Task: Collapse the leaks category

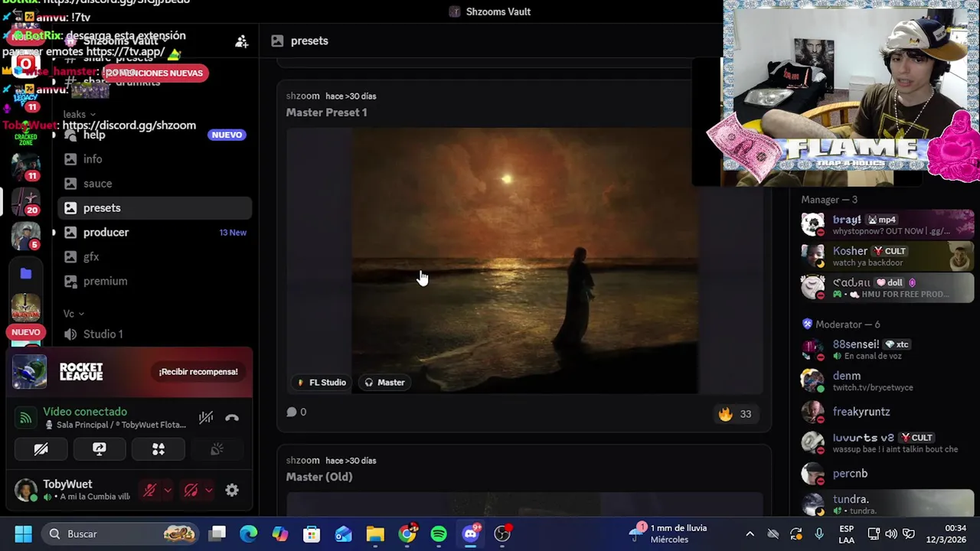Action: coord(79,115)
